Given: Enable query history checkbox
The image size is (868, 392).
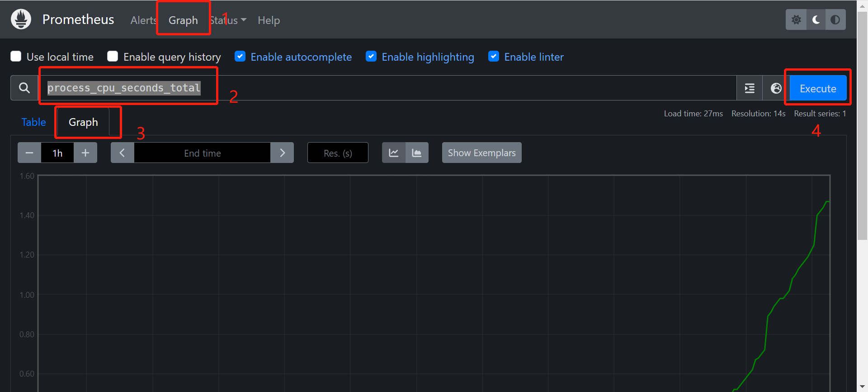Looking at the screenshot, I should (x=113, y=57).
